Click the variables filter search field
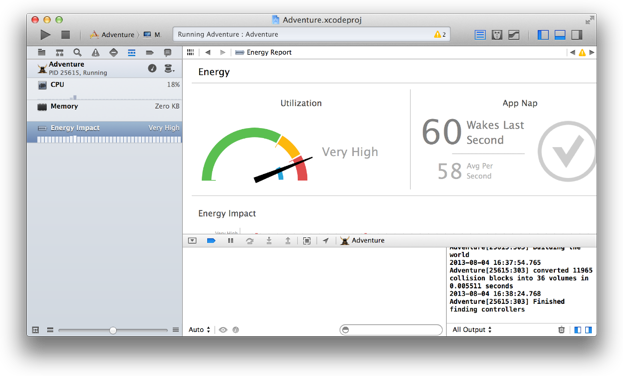The width and height of the screenshot is (623, 376). (x=391, y=329)
